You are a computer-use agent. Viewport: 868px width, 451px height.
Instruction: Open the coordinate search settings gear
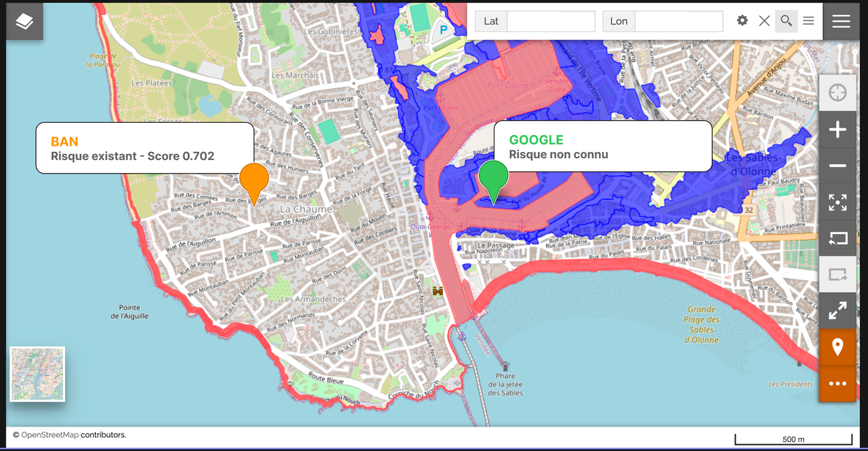[742, 21]
